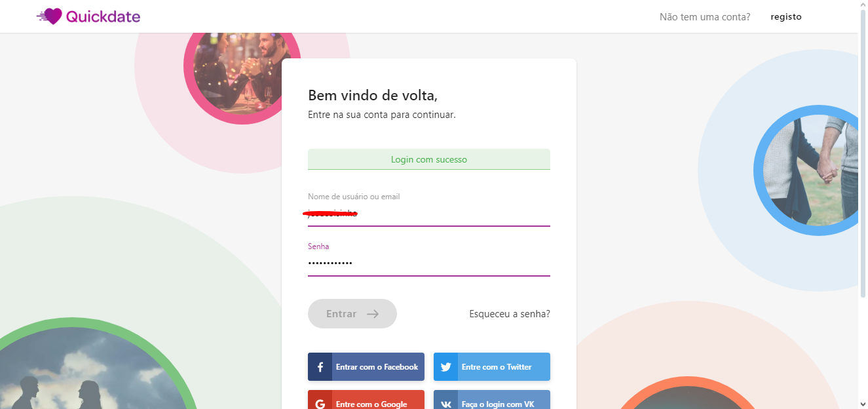This screenshot has width=868, height=409.
Task: Click the Quickdate brand name text
Action: [103, 16]
